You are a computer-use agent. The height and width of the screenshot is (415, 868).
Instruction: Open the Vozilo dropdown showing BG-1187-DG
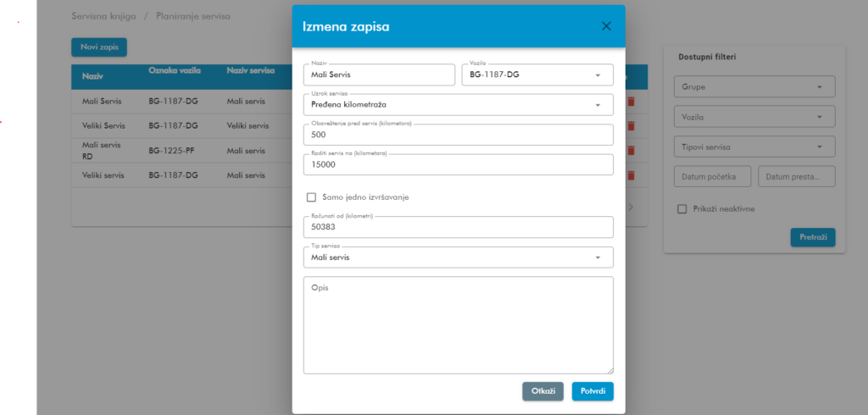point(537,75)
